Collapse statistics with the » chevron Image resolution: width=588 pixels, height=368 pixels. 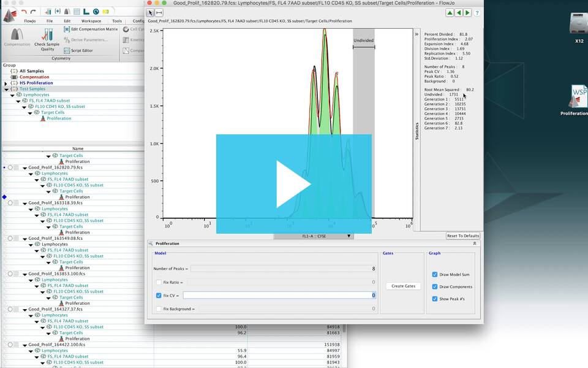[x=417, y=34]
